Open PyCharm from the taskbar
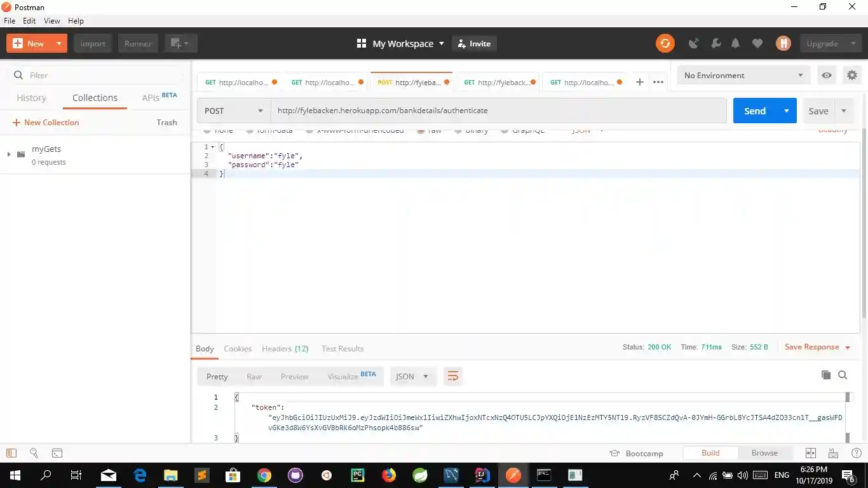 coord(358,475)
